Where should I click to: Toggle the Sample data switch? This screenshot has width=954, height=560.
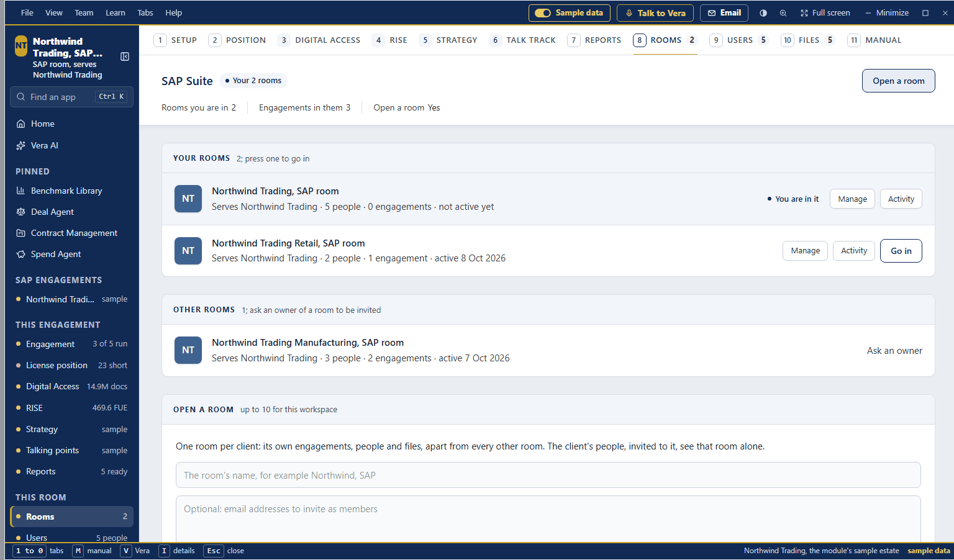click(x=570, y=13)
